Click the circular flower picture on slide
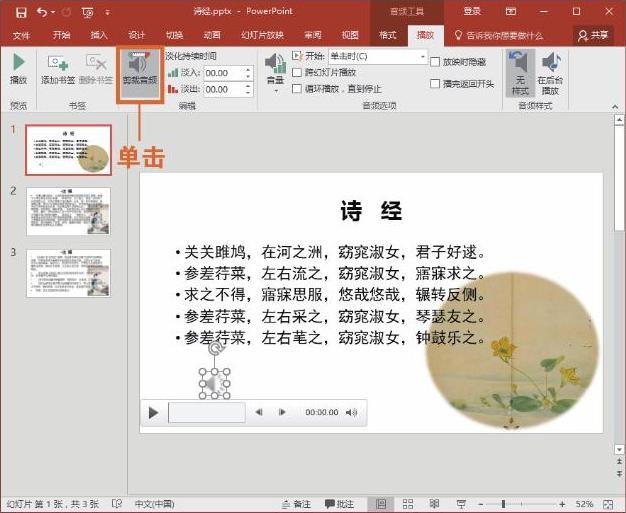The image size is (626, 513). coord(513,350)
